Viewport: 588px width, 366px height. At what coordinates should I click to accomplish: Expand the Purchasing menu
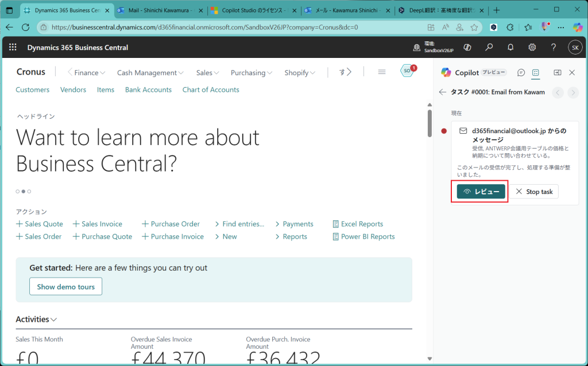(x=252, y=73)
